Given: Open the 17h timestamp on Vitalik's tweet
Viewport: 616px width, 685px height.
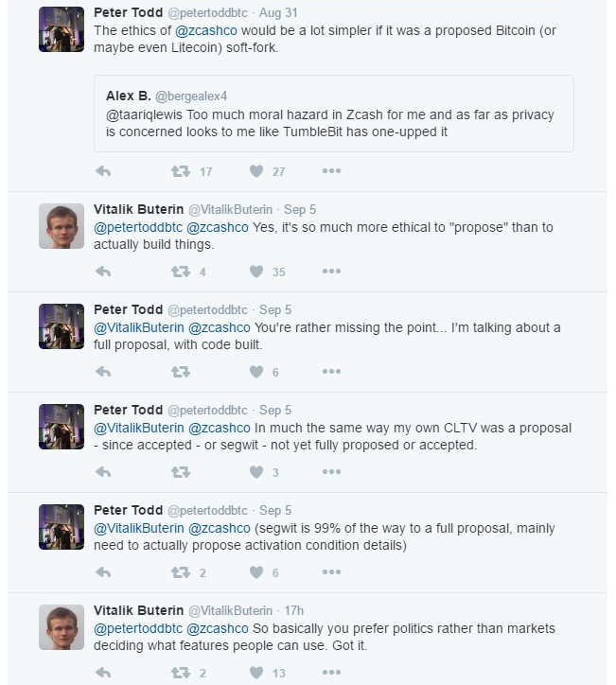Looking at the screenshot, I should [294, 611].
